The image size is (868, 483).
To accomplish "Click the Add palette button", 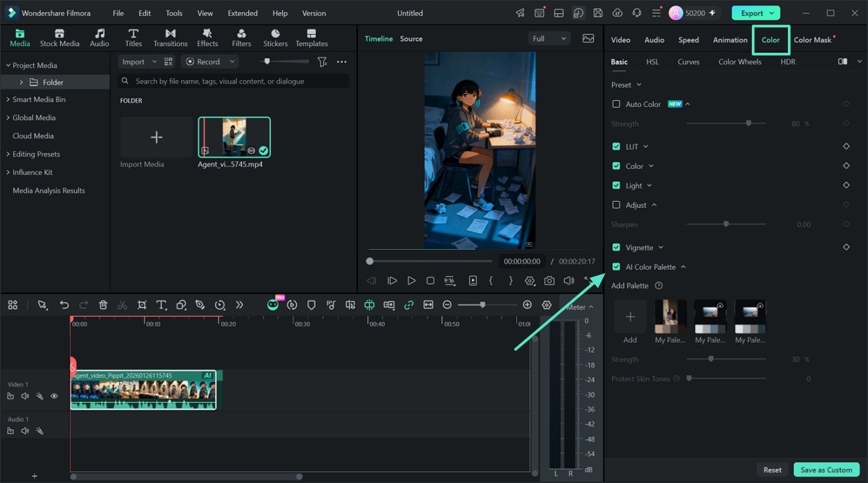I will click(630, 317).
